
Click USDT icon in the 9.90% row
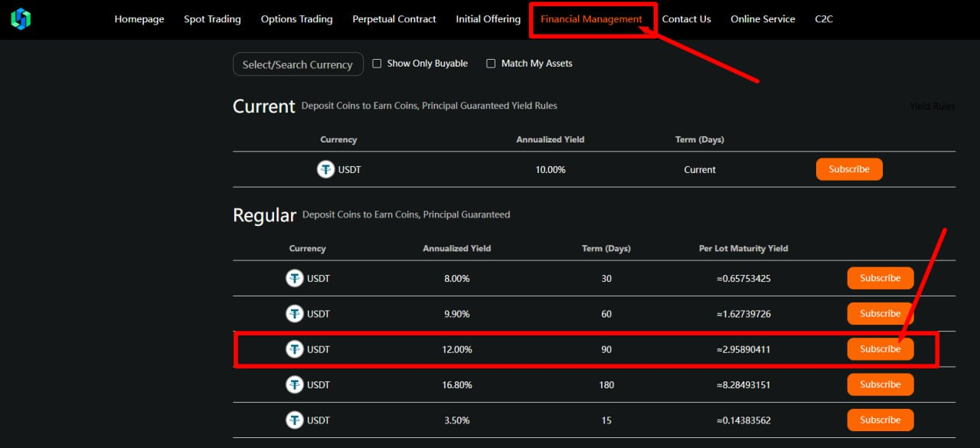tap(295, 313)
